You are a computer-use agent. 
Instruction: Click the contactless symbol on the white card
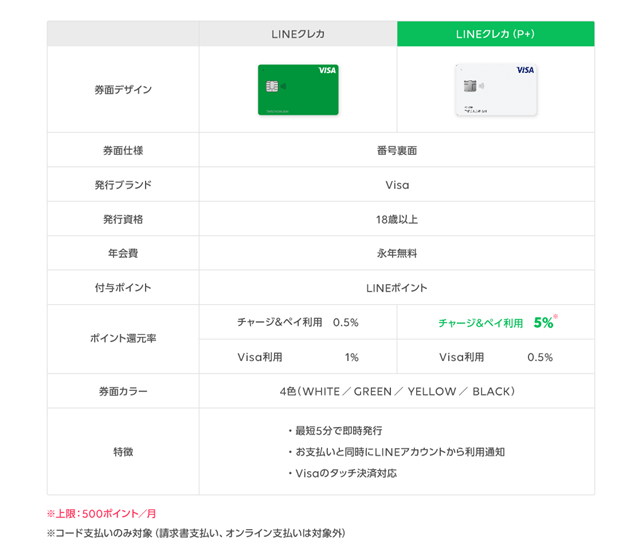(481, 85)
